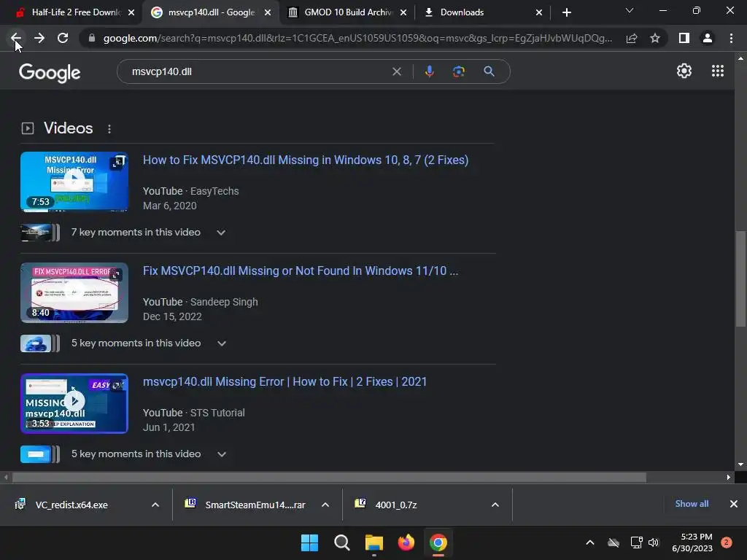The height and width of the screenshot is (560, 747).
Task: Open tab search dropdown chevron
Action: click(x=630, y=10)
